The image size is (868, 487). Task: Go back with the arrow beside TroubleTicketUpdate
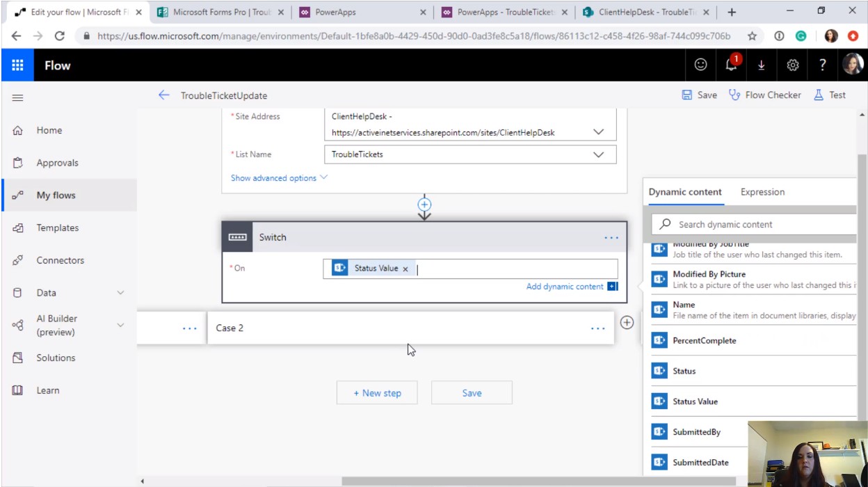coord(164,95)
